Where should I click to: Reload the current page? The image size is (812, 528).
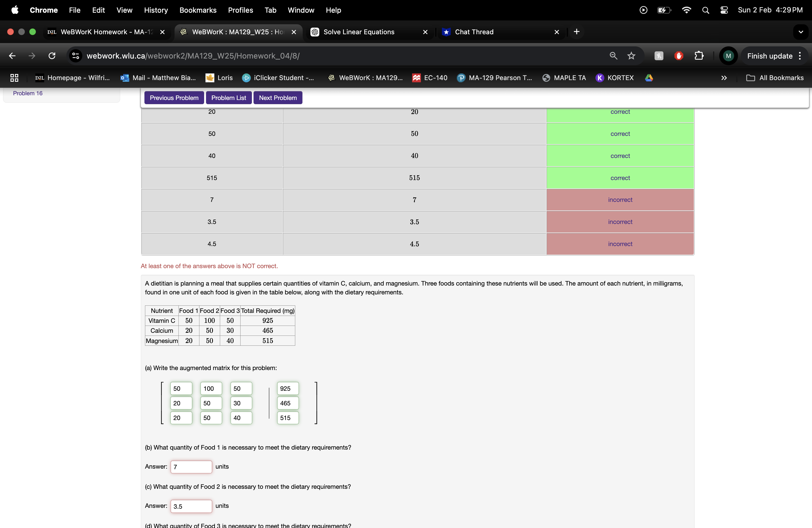point(52,56)
